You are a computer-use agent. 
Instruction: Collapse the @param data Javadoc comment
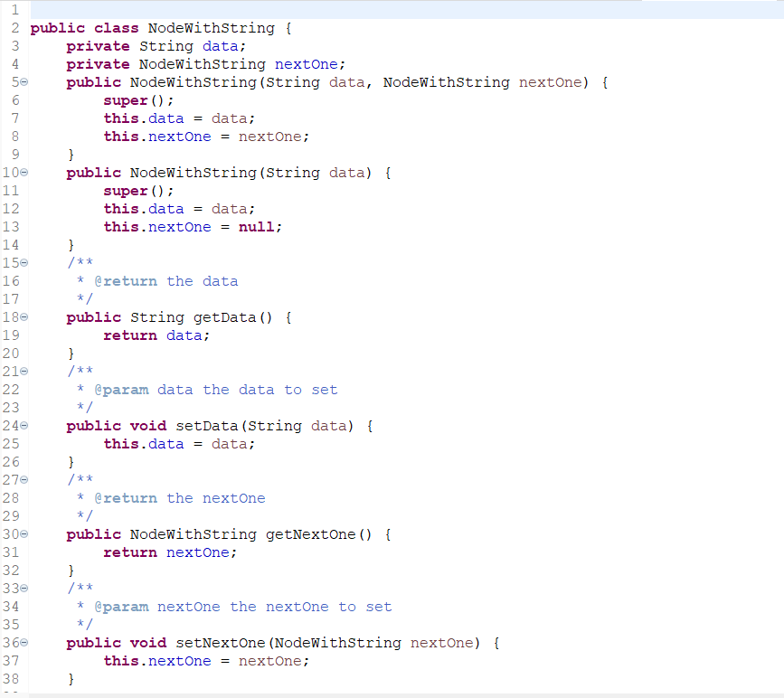pos(24,371)
